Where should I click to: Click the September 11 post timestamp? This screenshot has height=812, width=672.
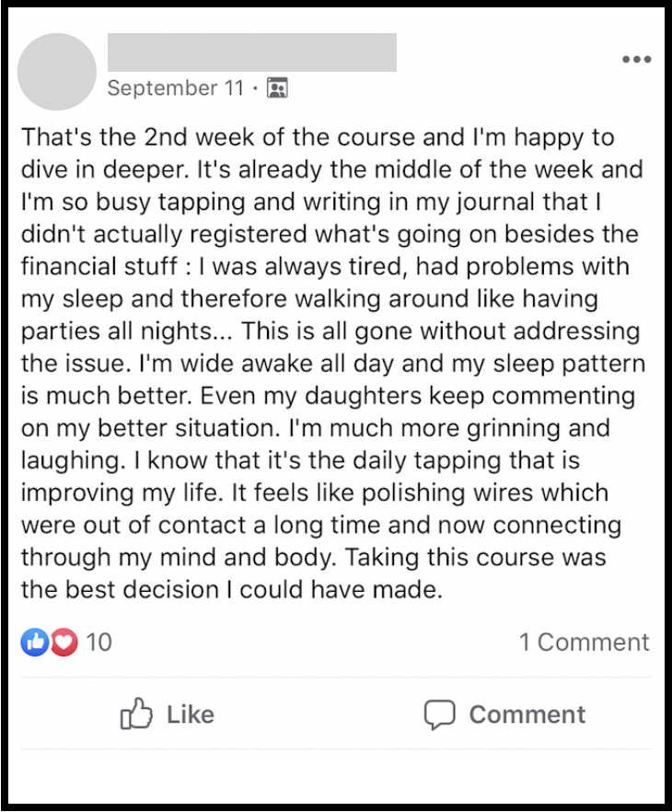(x=176, y=88)
